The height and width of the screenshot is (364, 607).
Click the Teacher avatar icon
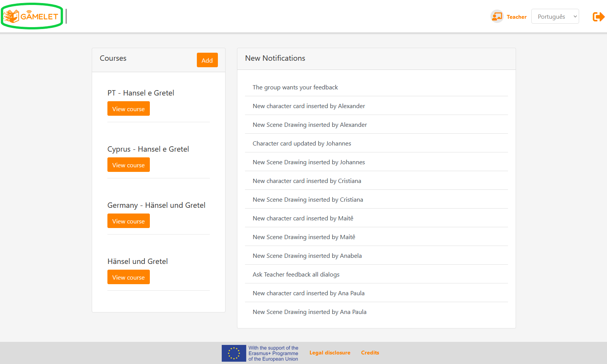click(497, 16)
